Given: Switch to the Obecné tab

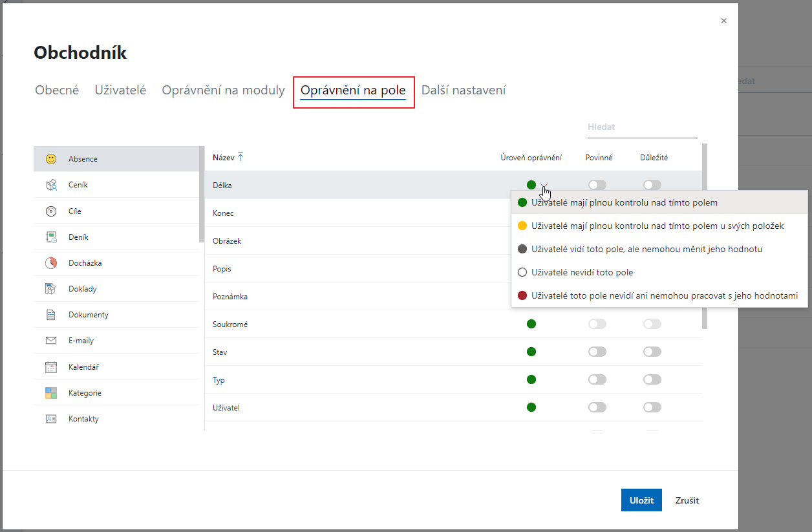Looking at the screenshot, I should tap(57, 90).
